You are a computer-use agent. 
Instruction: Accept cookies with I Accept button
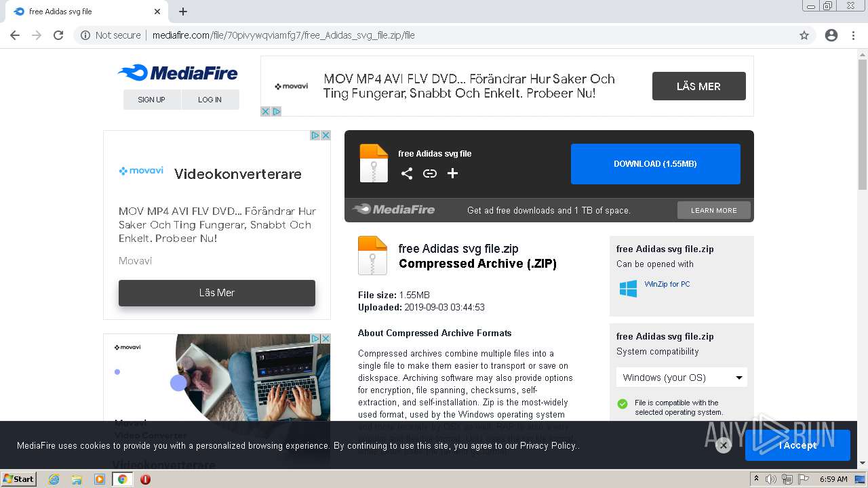(797, 445)
